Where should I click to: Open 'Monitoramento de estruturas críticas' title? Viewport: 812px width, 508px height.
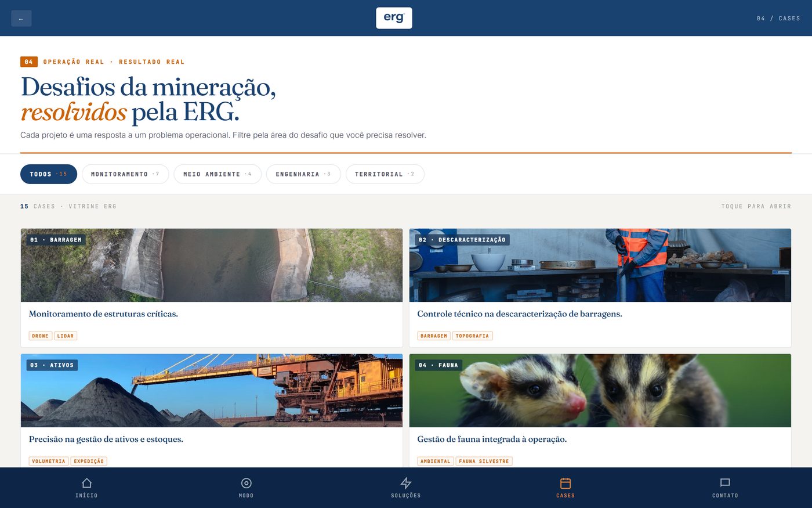pyautogui.click(x=103, y=314)
